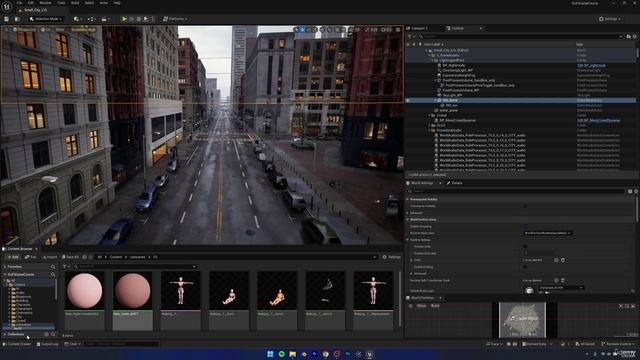Open the quick Add content dropdown
Screen dimensions: 640x360
77,19
